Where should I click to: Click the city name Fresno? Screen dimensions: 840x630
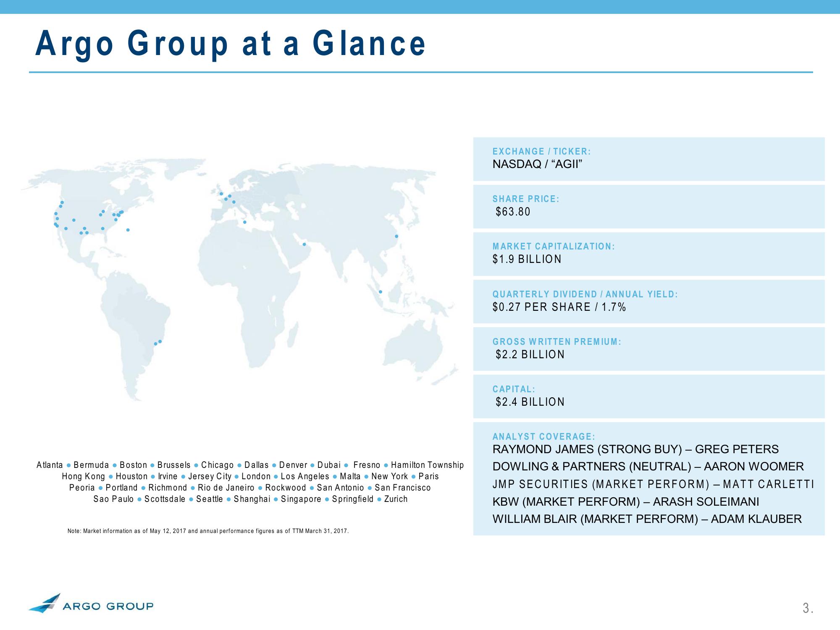[x=367, y=465]
